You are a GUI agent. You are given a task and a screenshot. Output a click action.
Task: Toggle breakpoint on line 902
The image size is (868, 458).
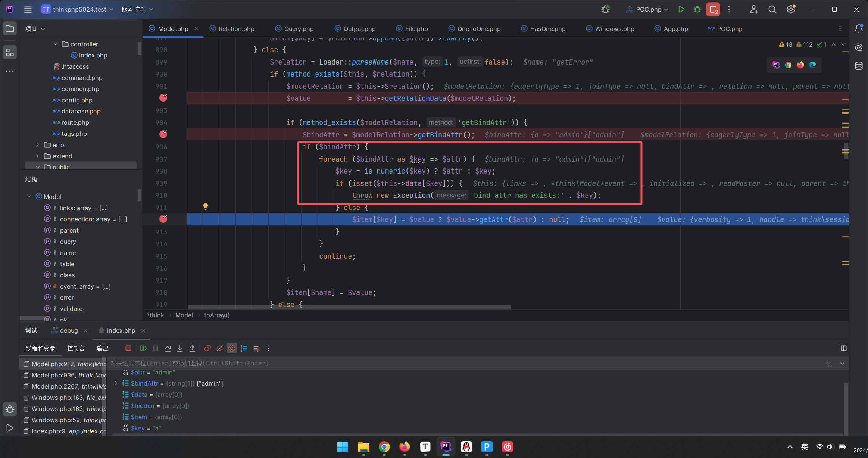[163, 98]
